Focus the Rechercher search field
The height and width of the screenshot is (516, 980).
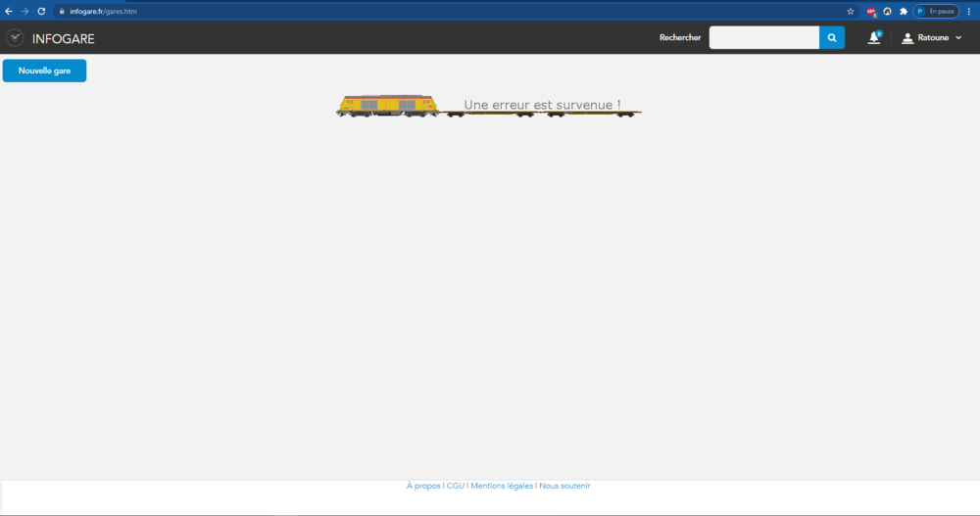(x=763, y=38)
